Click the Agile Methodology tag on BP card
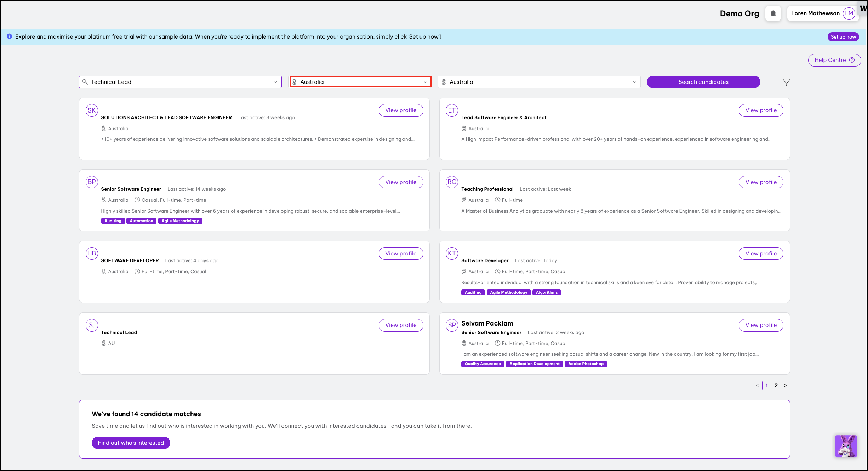This screenshot has width=868, height=471. pos(180,221)
